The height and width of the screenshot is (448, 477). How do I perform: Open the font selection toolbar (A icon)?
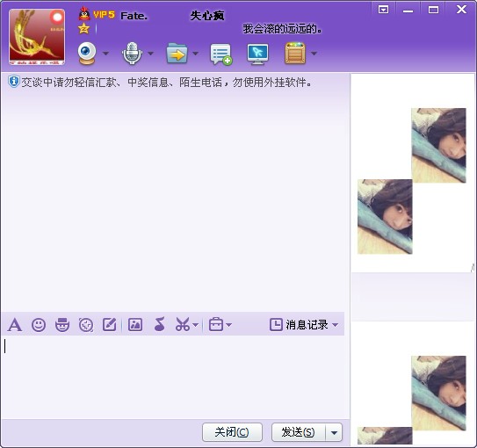pyautogui.click(x=15, y=324)
